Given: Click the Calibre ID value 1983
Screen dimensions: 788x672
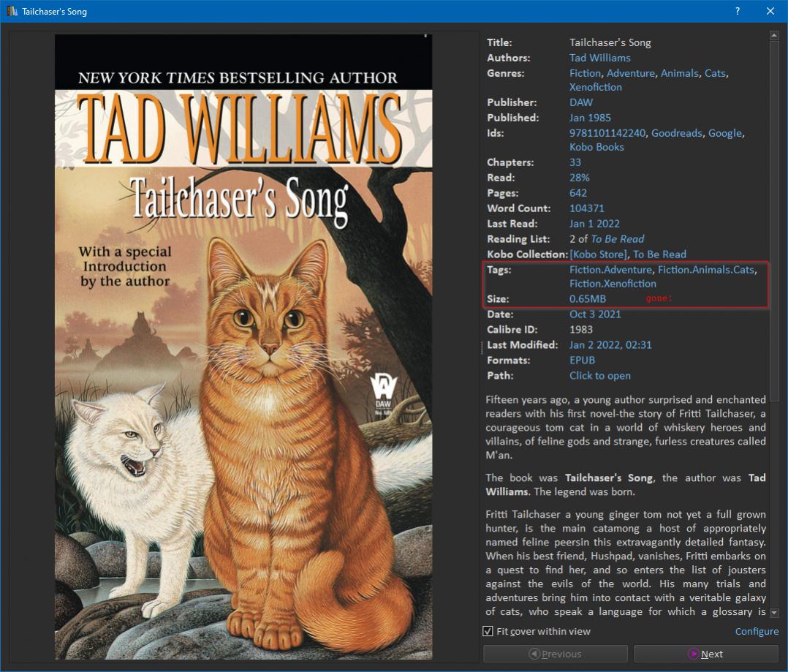Looking at the screenshot, I should pyautogui.click(x=581, y=330).
